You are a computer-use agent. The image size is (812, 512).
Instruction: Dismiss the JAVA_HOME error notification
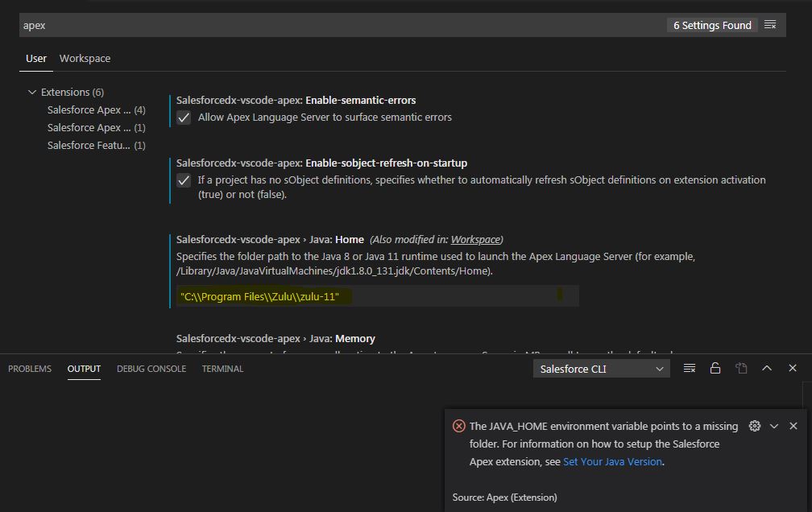pyautogui.click(x=793, y=426)
